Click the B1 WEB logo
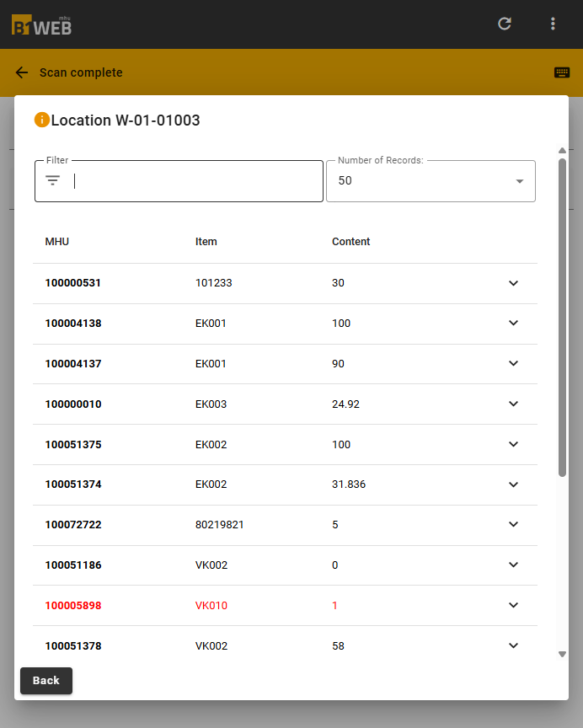 tap(42, 25)
